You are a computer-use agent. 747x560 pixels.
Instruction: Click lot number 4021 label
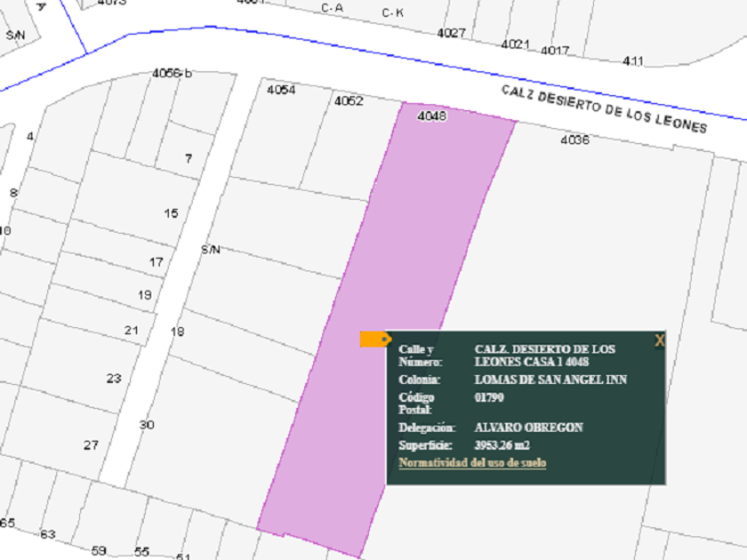516,44
